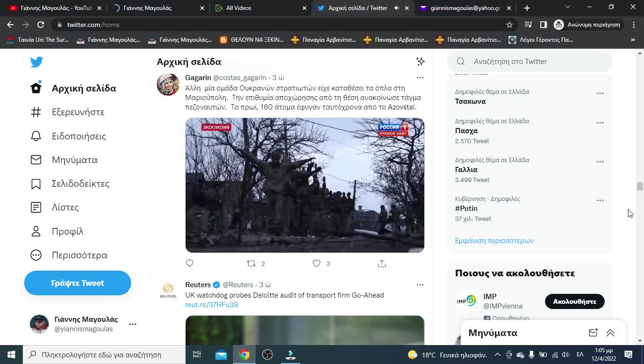The width and height of the screenshot is (644, 364).
Task: Open Αρχική σελίδα home in sidebar
Action: pyautogui.click(x=73, y=88)
